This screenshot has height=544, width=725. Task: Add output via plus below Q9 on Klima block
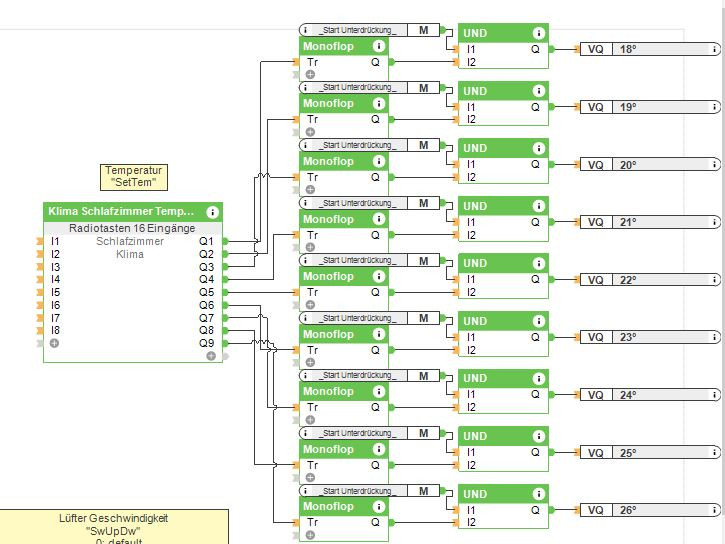point(211,356)
